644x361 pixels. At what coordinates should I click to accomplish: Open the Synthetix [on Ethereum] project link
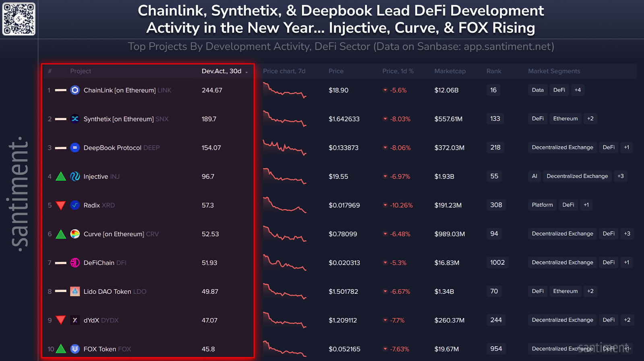click(x=118, y=119)
